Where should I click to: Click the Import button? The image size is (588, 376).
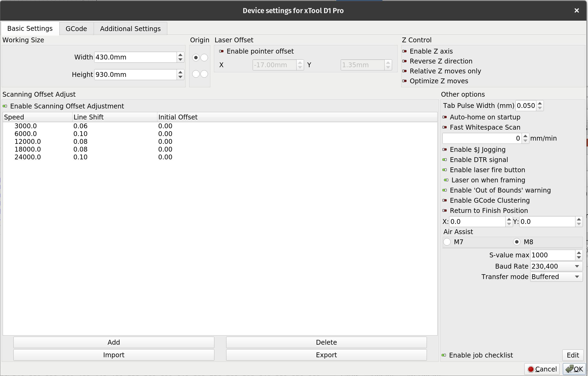[x=114, y=355]
